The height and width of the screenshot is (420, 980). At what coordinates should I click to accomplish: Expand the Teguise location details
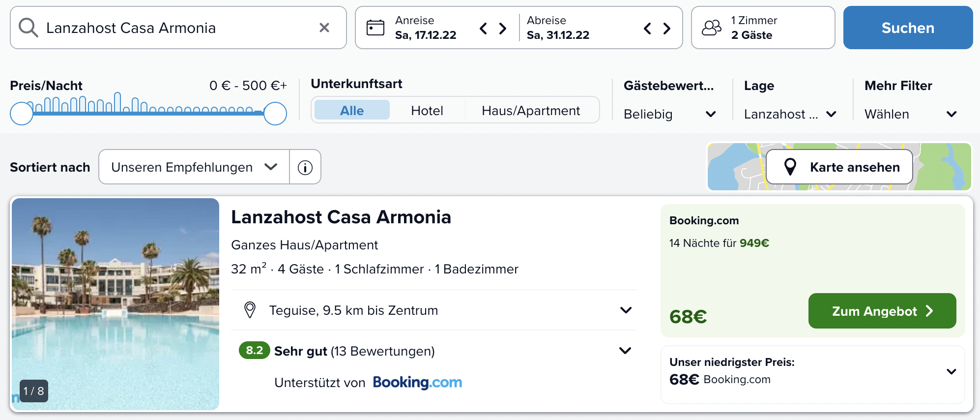[x=625, y=310]
